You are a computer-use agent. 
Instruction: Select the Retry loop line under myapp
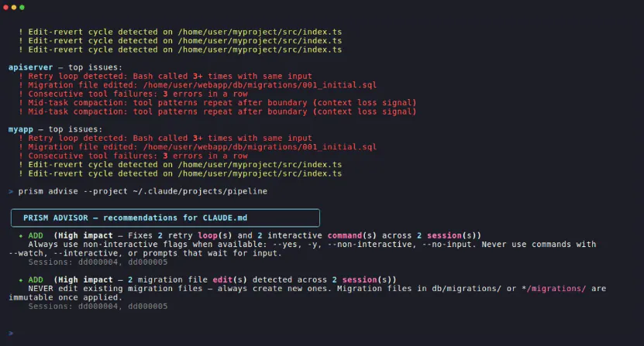point(165,139)
